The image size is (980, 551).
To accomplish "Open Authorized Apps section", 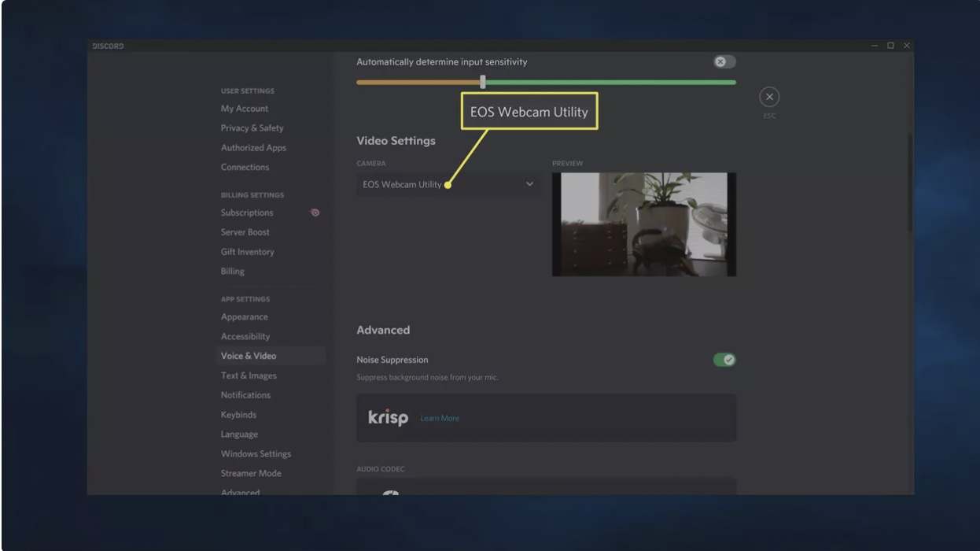I will [253, 148].
